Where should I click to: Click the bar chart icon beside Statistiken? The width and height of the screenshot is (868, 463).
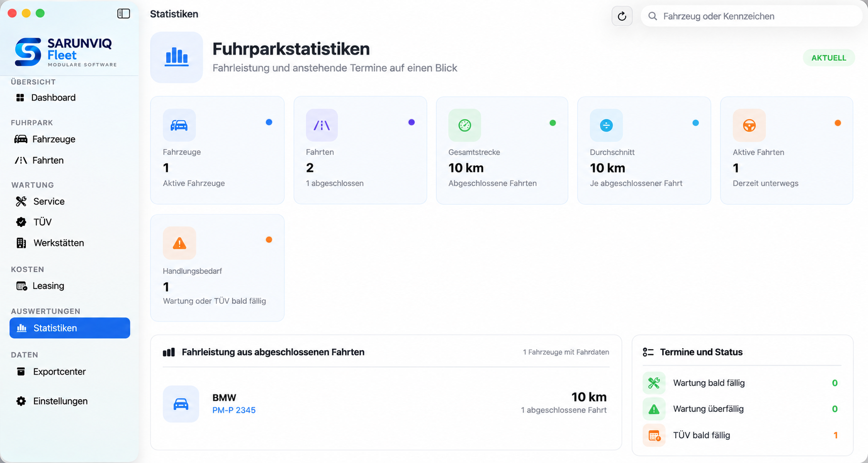tap(22, 328)
